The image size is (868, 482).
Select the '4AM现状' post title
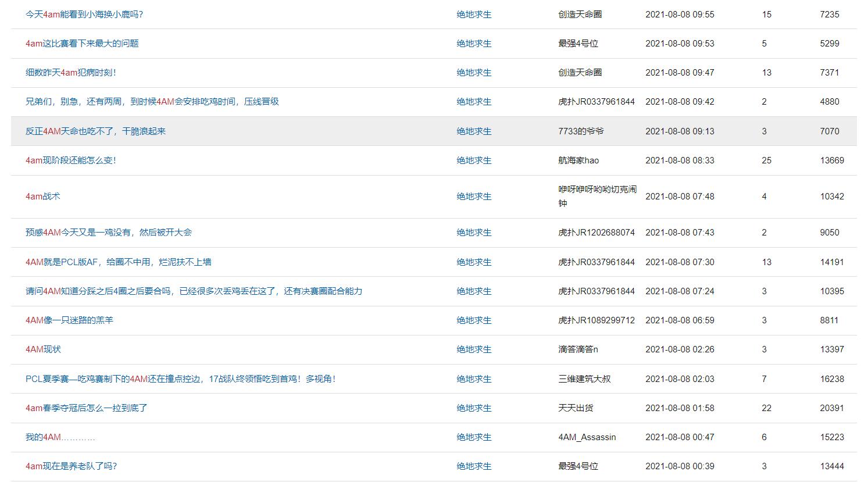(43, 349)
